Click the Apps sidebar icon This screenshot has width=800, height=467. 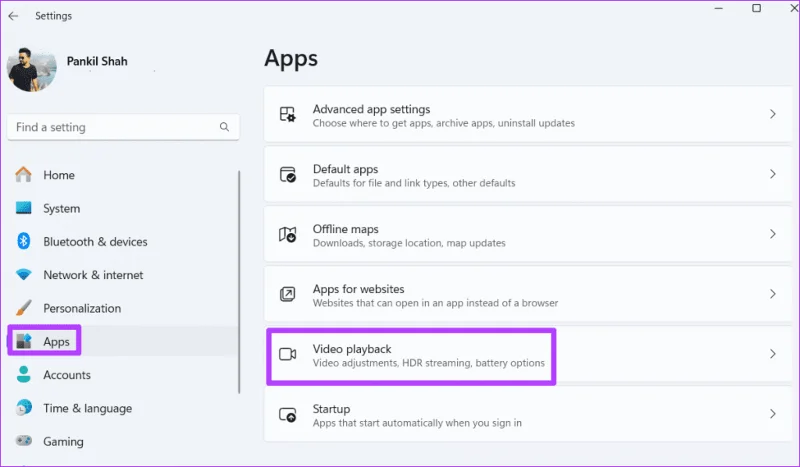23,341
